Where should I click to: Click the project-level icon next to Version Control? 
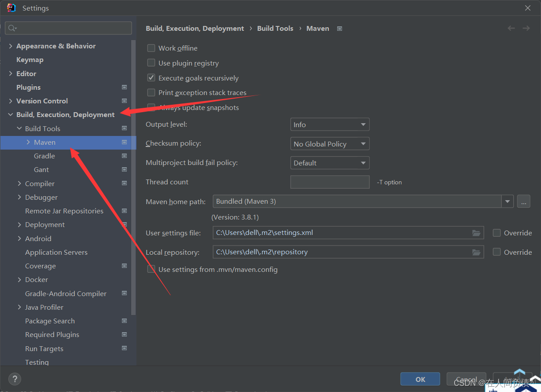click(x=124, y=101)
